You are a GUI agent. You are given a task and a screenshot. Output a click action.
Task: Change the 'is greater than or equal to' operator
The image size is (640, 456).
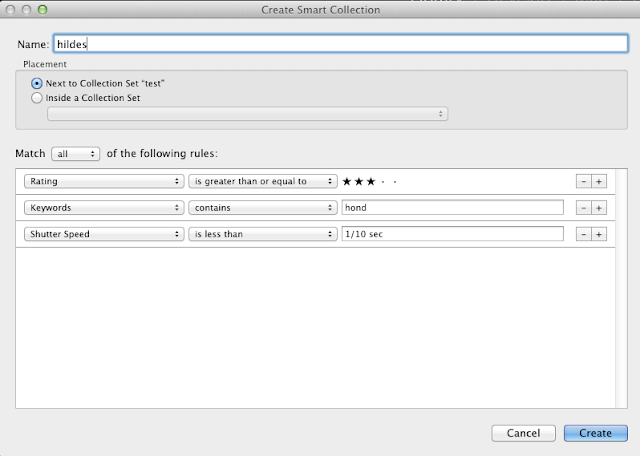tap(262, 182)
